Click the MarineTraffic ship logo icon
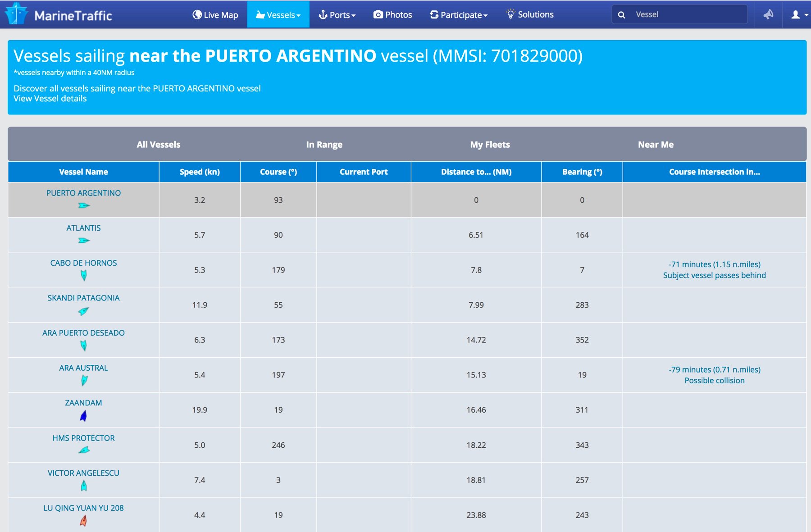The height and width of the screenshot is (532, 811). pos(16,14)
